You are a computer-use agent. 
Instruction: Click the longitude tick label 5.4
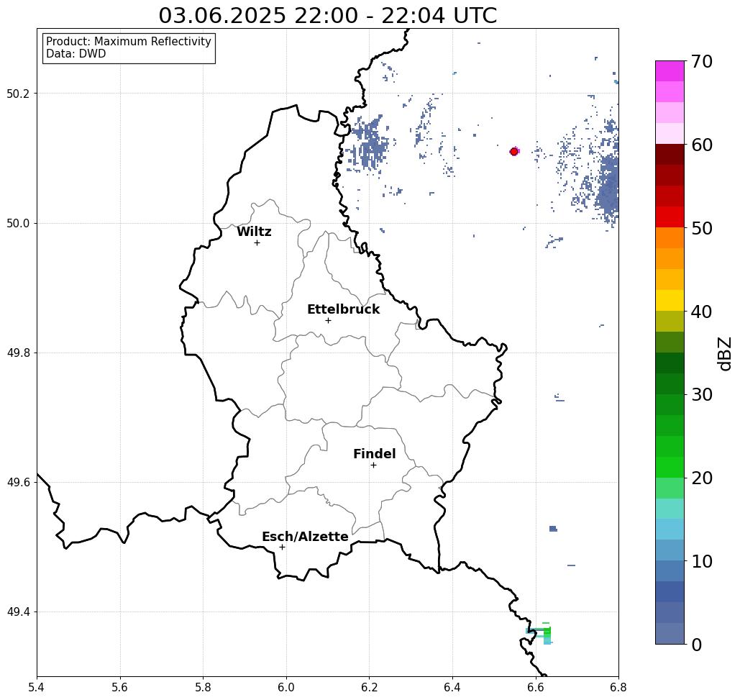pos(37,687)
